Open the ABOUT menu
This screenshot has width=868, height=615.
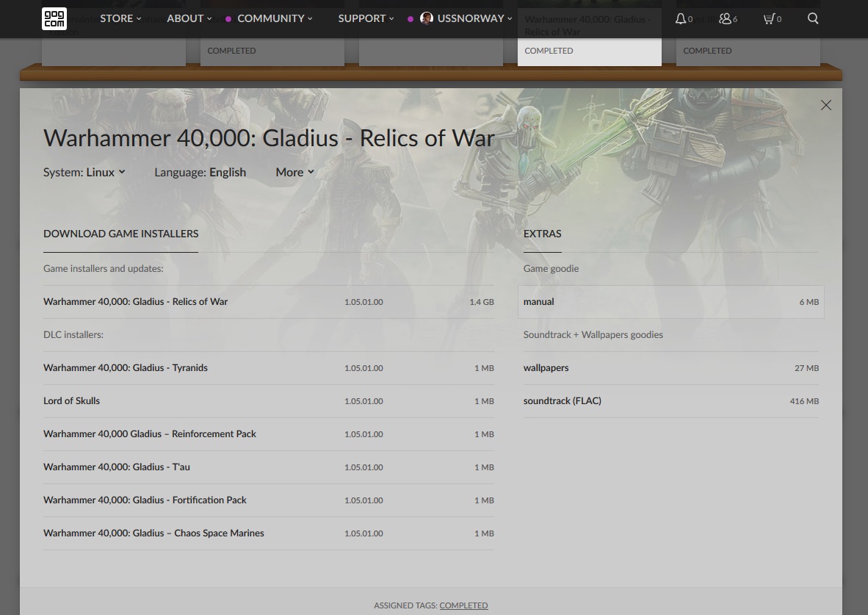point(189,18)
